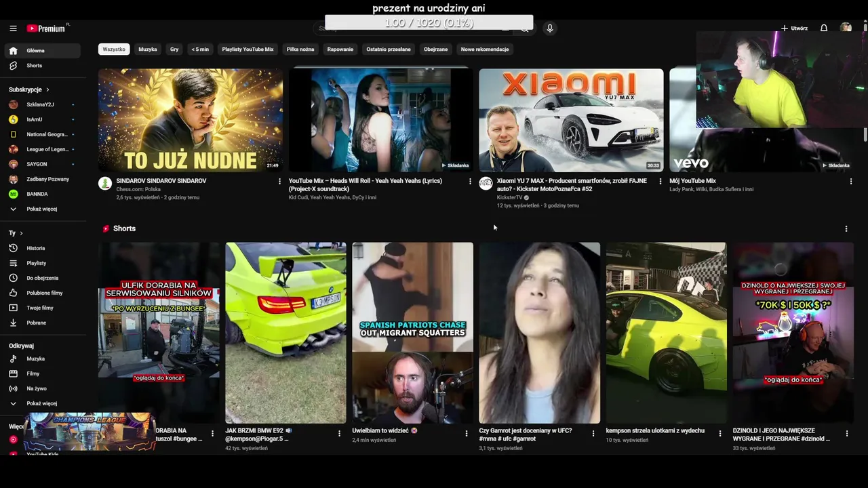This screenshot has height=488, width=868.
Task: Open the account avatar menu
Action: point(846,28)
